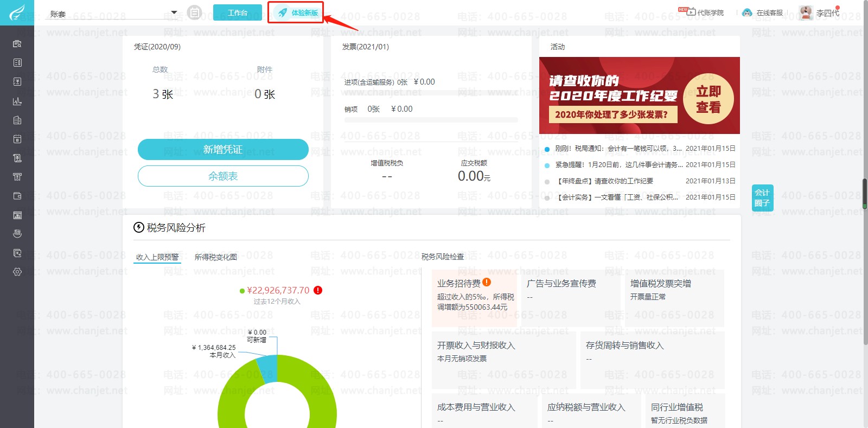The width and height of the screenshot is (868, 428).
Task: Switch to the 所得税变化图 tab
Action: tap(215, 257)
